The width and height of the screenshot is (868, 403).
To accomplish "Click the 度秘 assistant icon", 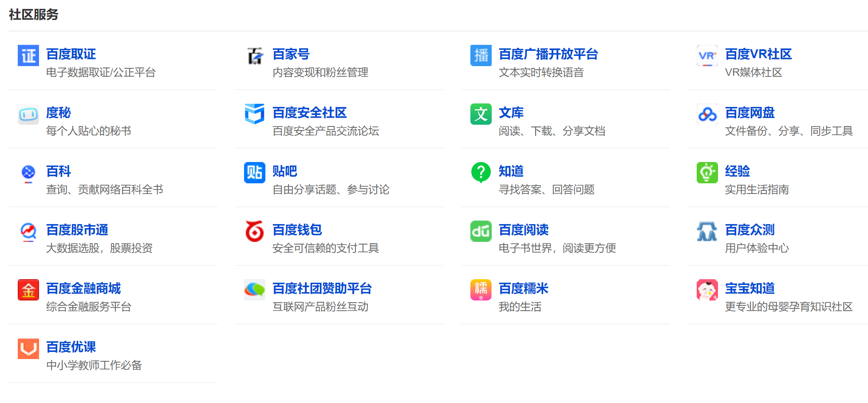I will coord(28,114).
